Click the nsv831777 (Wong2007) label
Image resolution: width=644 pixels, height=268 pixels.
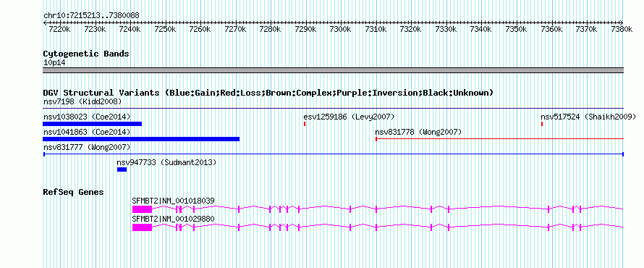pos(87,147)
